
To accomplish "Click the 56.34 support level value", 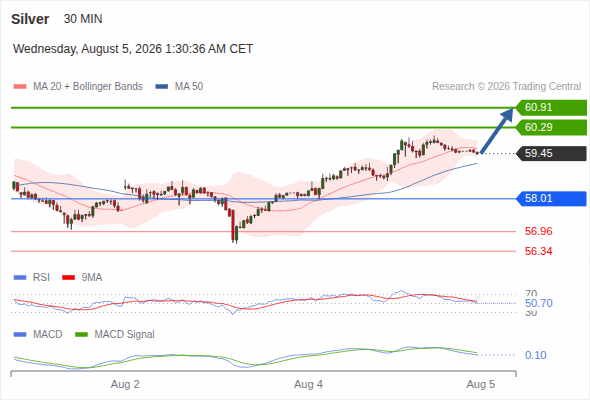I will click(x=538, y=251).
